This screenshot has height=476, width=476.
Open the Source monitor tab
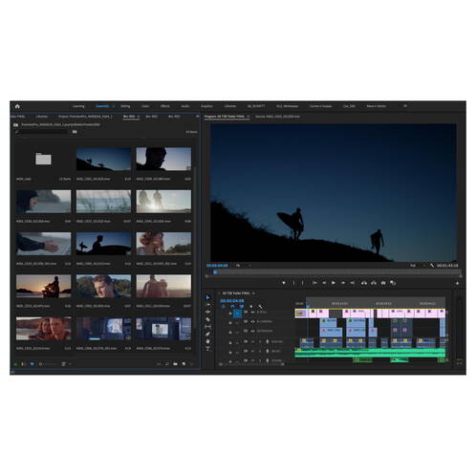[277, 117]
